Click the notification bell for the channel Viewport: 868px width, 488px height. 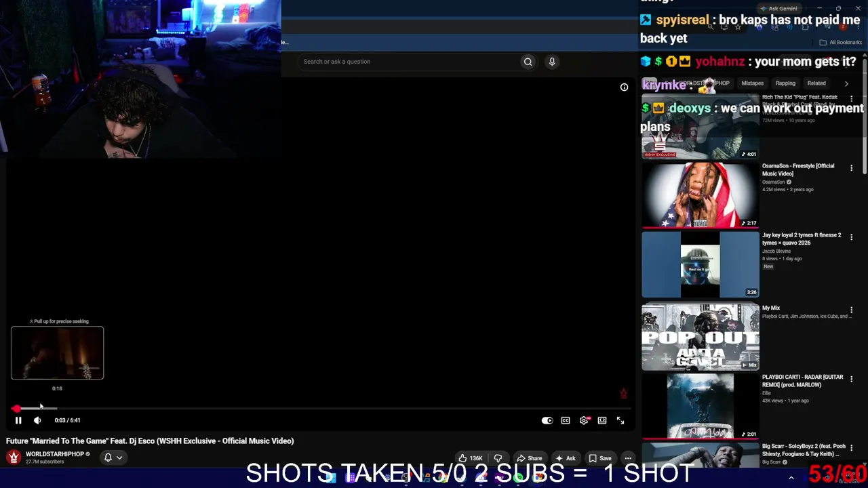click(108, 457)
